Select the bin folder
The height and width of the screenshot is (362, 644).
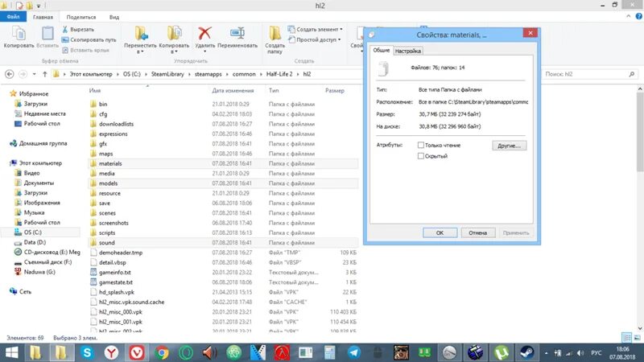(x=223, y=104)
